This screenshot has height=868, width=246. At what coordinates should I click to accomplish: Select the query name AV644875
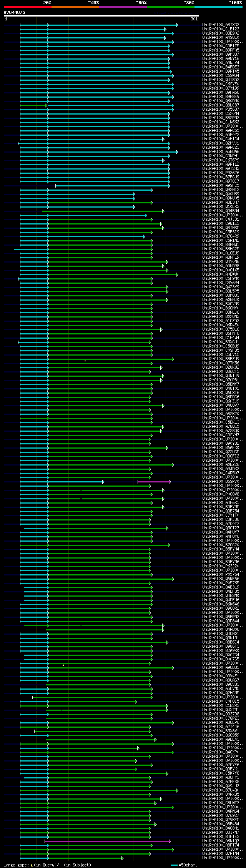click(x=15, y=12)
